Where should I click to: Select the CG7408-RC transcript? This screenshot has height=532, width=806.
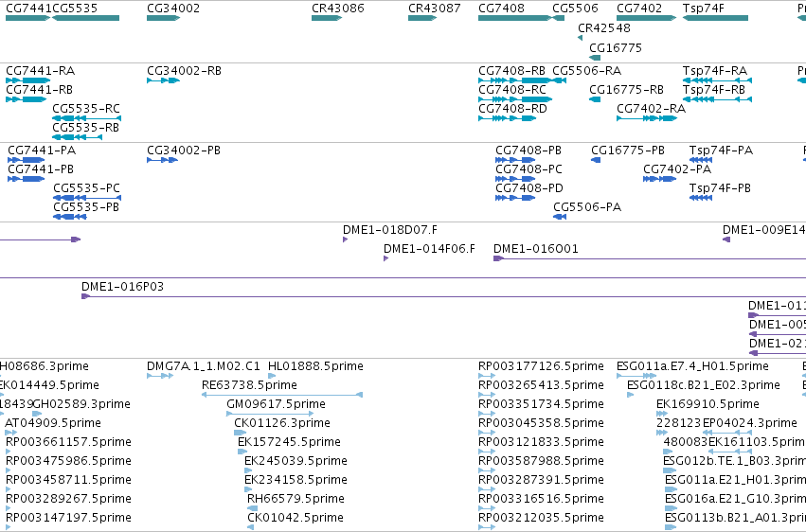(515, 99)
